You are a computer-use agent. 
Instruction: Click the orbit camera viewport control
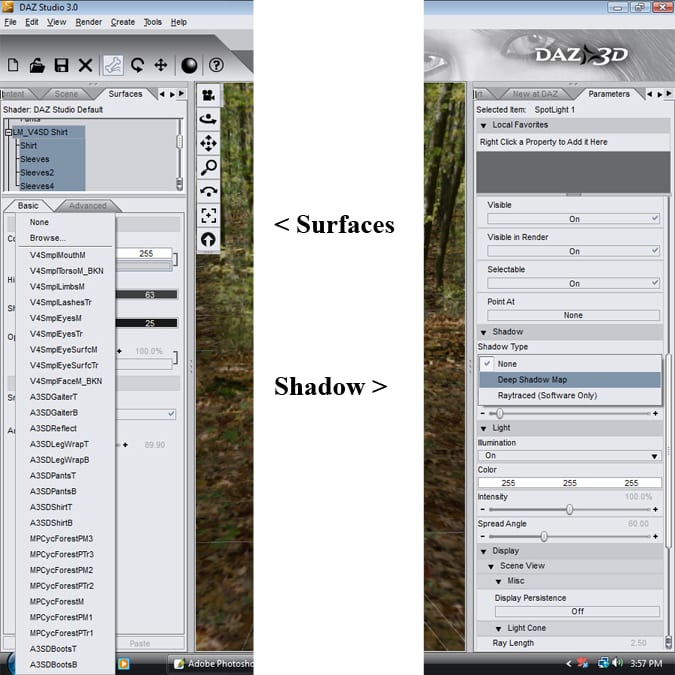[x=208, y=119]
